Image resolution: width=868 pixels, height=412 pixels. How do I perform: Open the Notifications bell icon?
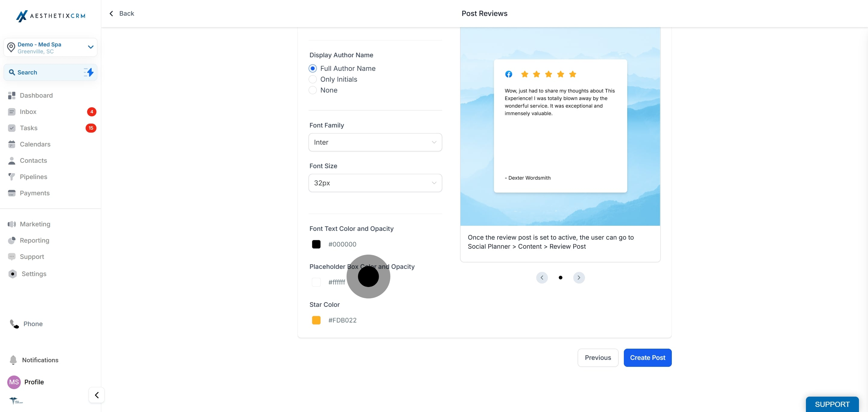pos(13,360)
